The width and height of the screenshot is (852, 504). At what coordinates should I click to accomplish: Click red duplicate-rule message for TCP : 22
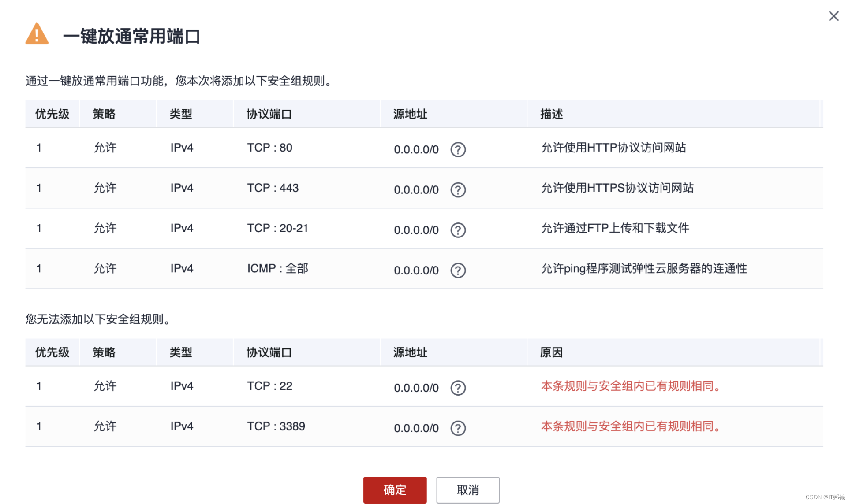631,386
